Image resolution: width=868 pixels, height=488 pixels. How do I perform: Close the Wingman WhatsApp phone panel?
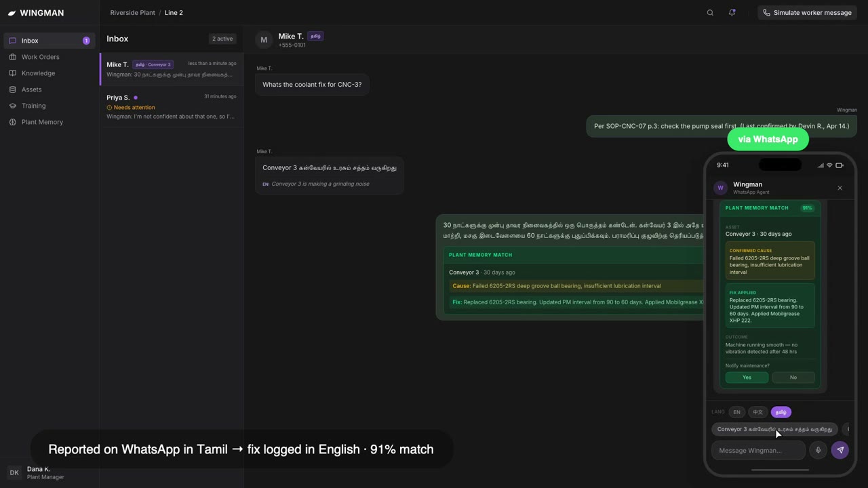point(840,188)
